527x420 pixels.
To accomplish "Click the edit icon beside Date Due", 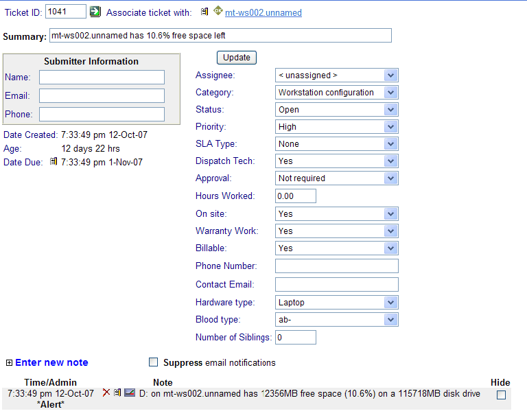I will [x=54, y=162].
